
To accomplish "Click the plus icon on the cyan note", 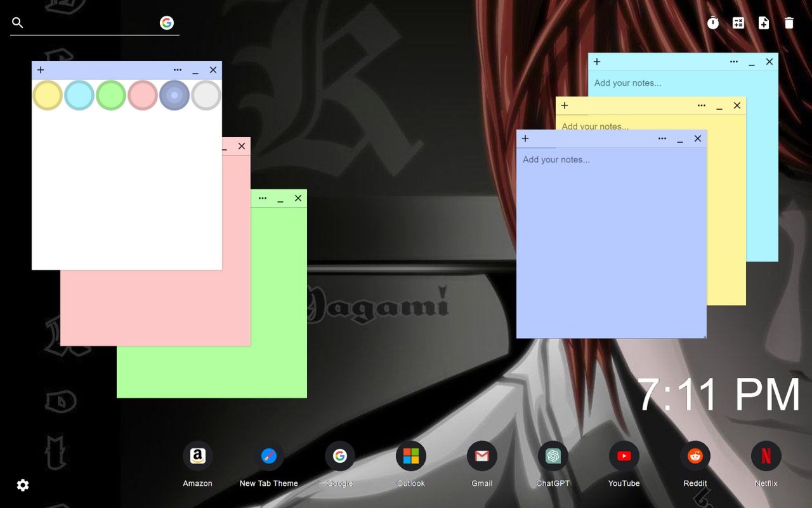I will click(597, 62).
